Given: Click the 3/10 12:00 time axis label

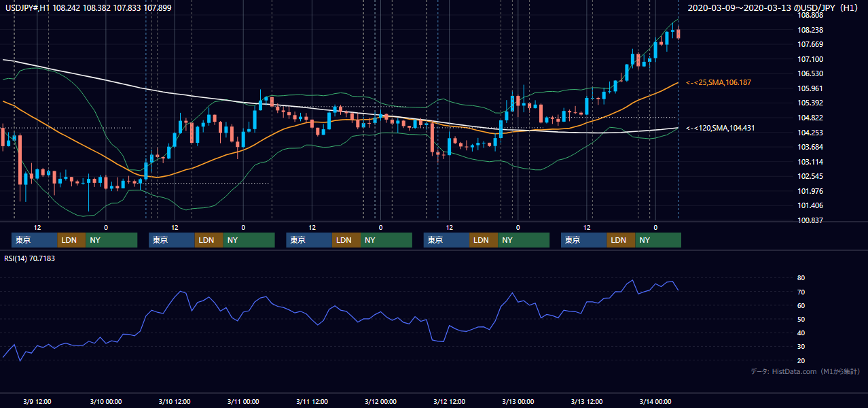Looking at the screenshot, I should click(x=174, y=401).
